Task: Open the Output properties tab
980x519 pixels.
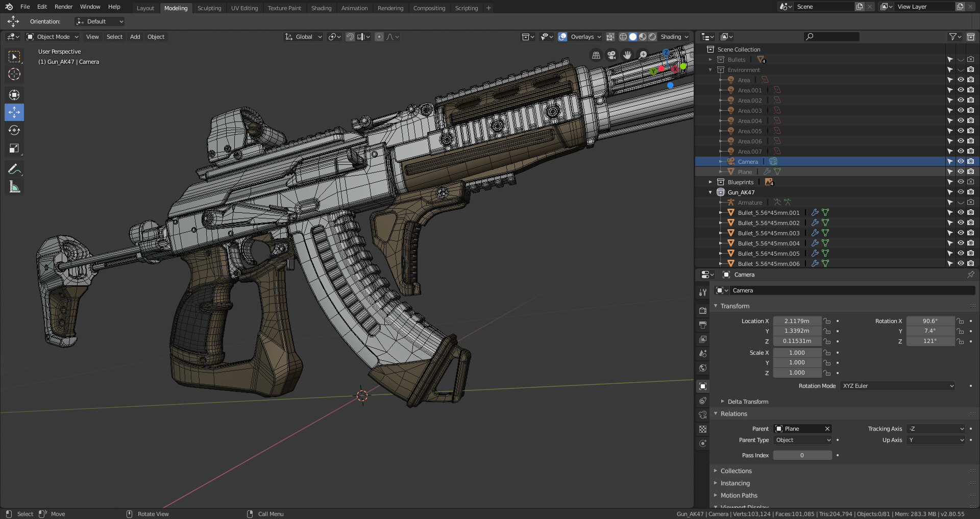Action: pos(703,325)
